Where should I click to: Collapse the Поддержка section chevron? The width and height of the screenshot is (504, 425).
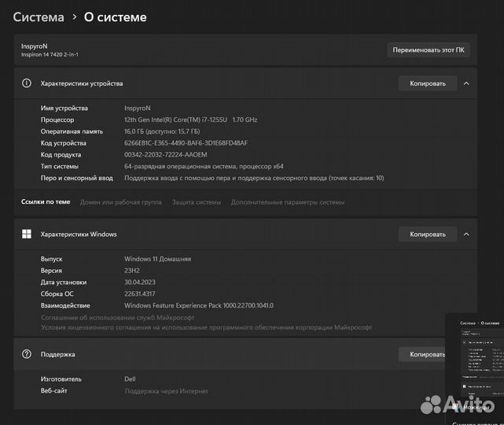(x=466, y=354)
